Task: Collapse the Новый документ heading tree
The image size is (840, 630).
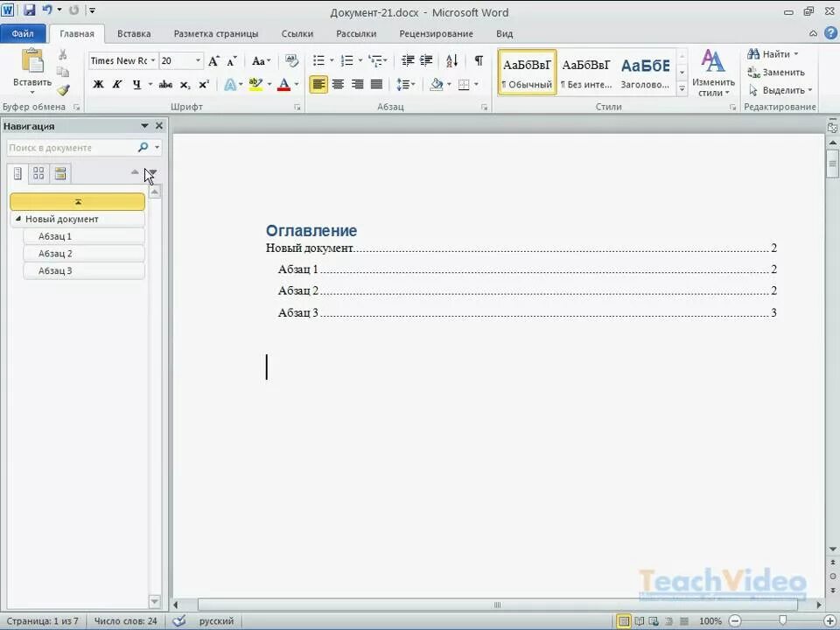Action: pyautogui.click(x=17, y=219)
